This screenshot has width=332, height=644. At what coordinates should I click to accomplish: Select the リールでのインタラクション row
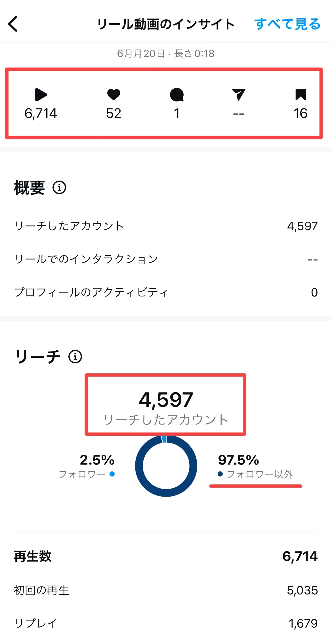pyautogui.click(x=166, y=259)
